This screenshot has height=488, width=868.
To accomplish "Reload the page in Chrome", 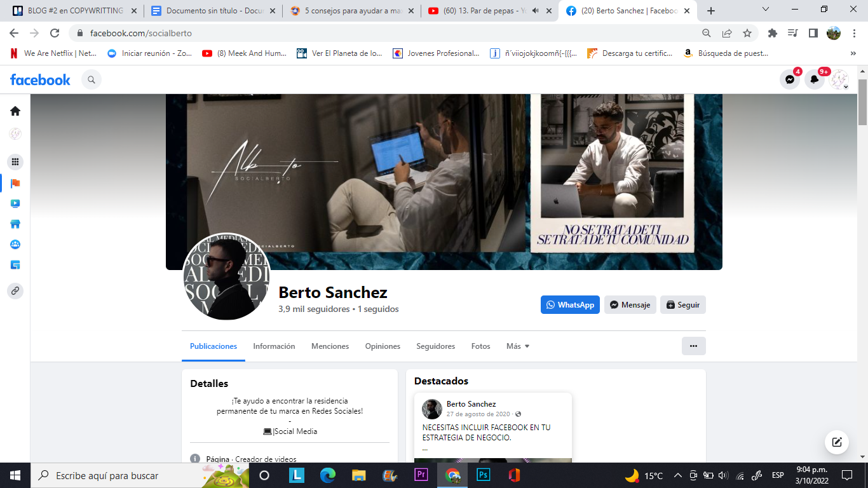I will pos(55,33).
